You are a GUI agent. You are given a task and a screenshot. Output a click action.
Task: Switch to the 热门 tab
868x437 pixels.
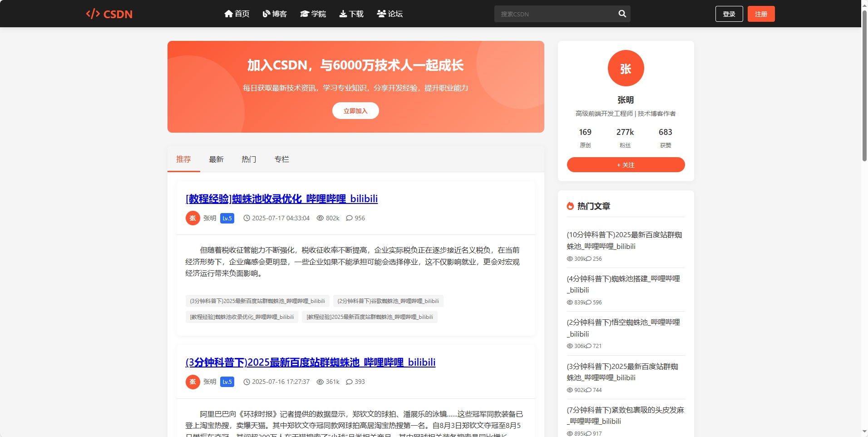(x=249, y=159)
